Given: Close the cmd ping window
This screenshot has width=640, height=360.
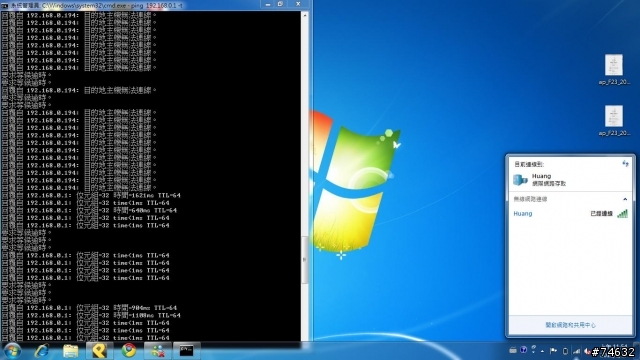Looking at the screenshot, I should click(x=298, y=4).
